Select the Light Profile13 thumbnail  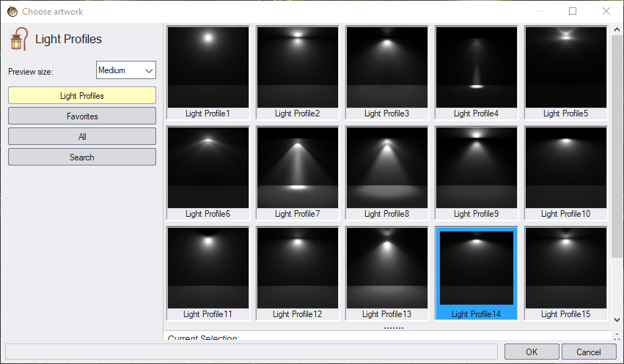(387, 268)
